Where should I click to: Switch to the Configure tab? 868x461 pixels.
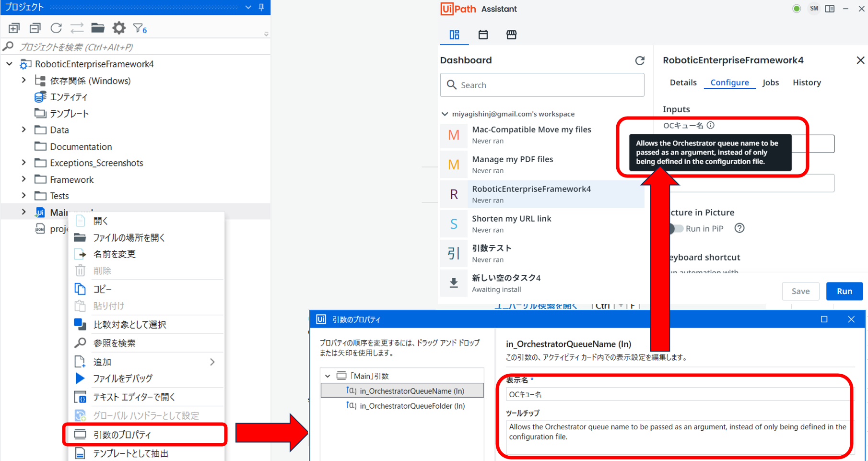(x=729, y=83)
